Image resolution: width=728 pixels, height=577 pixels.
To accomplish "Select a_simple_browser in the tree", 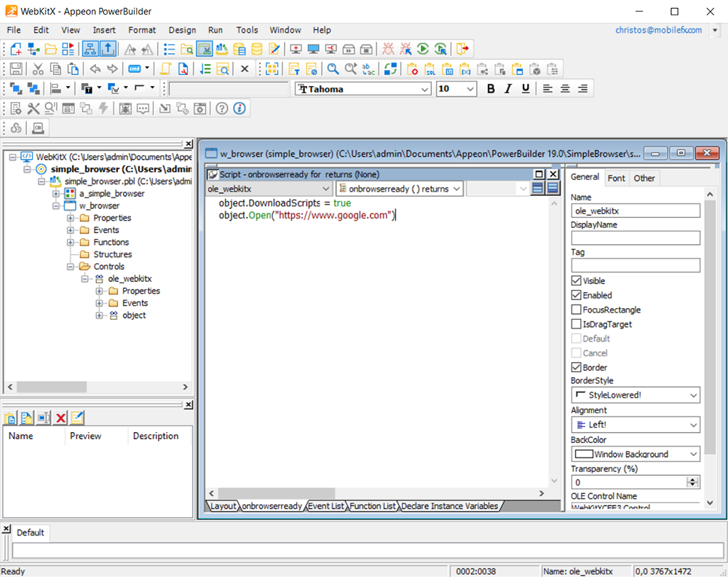I will (x=112, y=194).
